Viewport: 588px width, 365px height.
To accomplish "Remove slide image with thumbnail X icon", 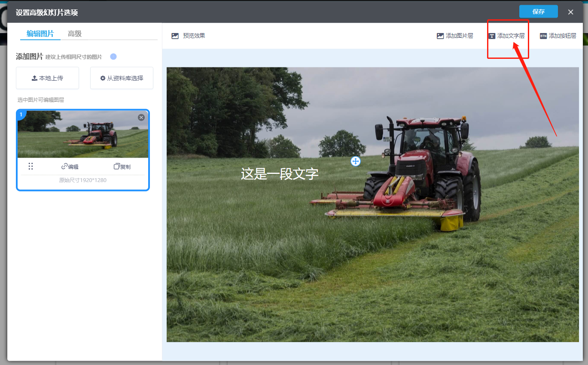I will (141, 117).
